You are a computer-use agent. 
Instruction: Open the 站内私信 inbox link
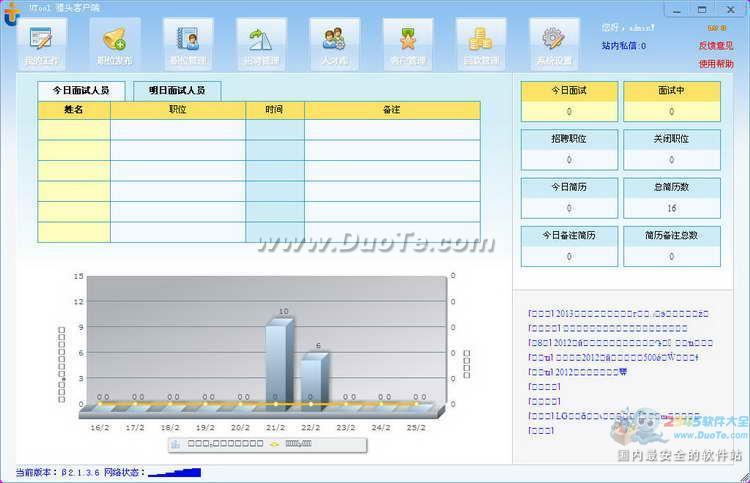[624, 46]
